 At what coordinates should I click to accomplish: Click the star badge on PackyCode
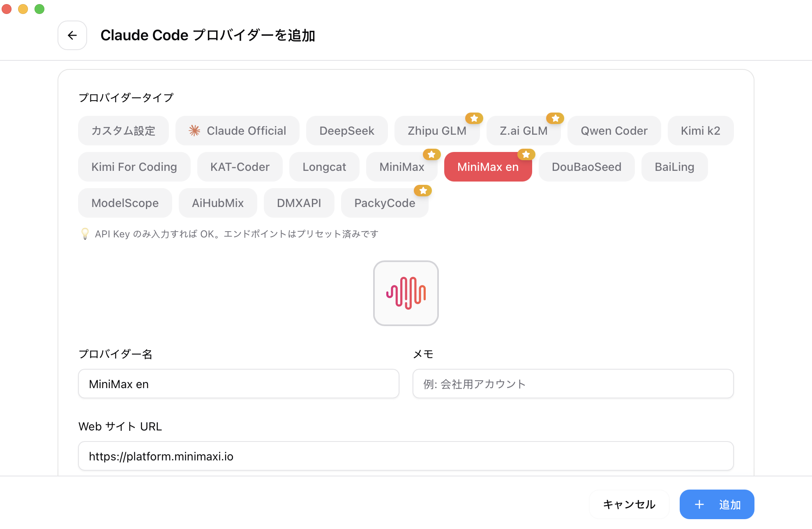(423, 191)
